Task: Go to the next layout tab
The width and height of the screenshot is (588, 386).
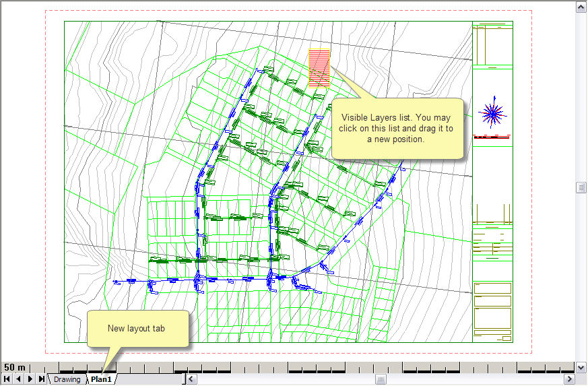Action: pos(30,379)
